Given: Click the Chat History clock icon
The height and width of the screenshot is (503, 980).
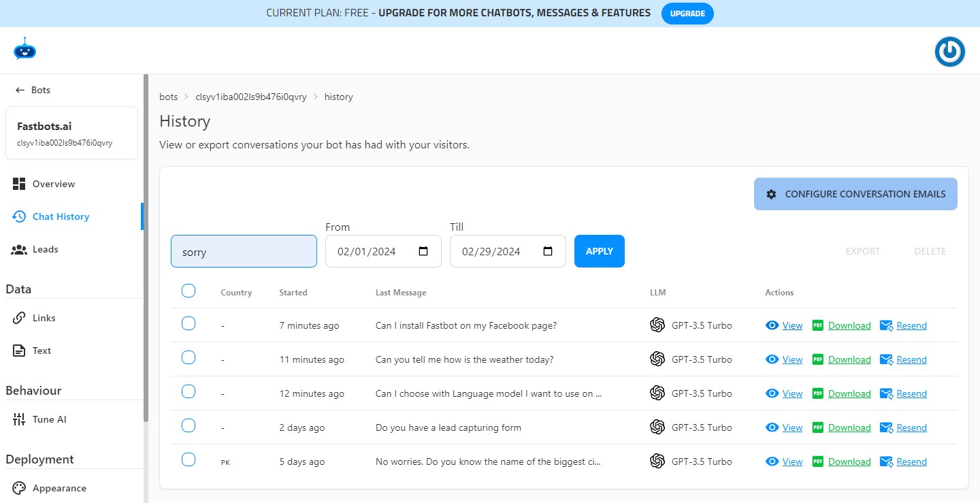Looking at the screenshot, I should tap(19, 216).
